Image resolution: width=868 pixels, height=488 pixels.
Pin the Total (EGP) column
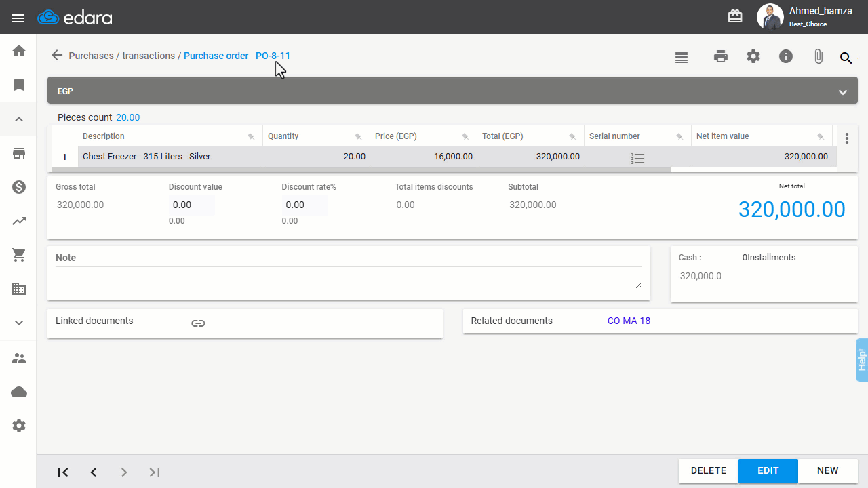click(572, 137)
